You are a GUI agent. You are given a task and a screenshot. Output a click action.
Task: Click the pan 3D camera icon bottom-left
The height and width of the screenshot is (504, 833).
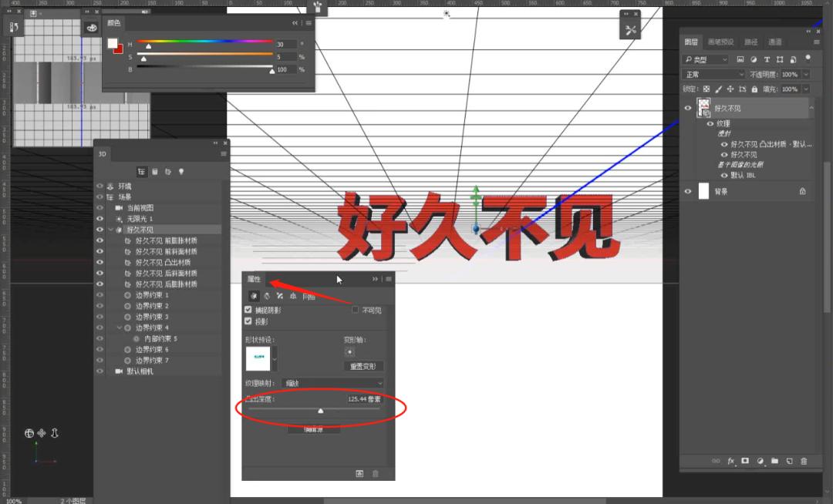(x=42, y=433)
